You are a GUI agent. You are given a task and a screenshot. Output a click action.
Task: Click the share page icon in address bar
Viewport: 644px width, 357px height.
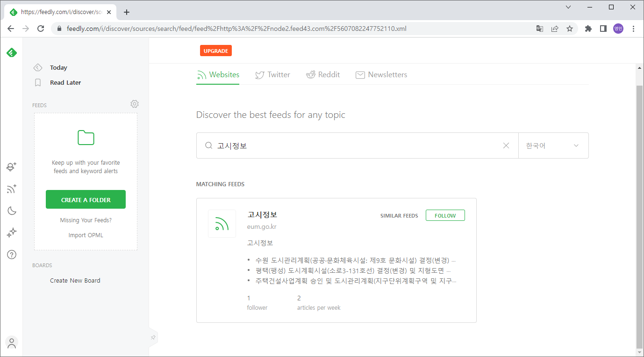click(555, 29)
